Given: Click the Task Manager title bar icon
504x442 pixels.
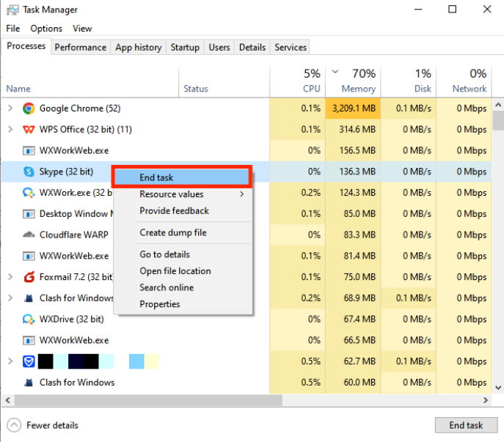Looking at the screenshot, I should point(12,10).
